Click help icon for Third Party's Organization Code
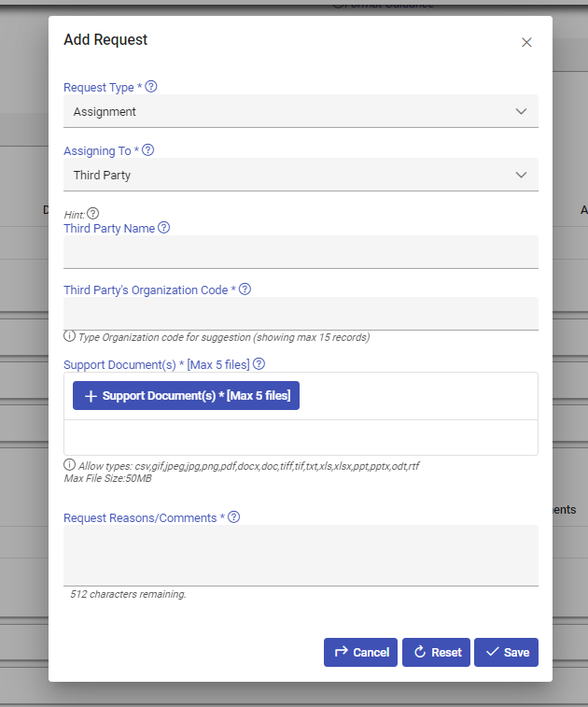Viewport: 588px width, 707px height. click(245, 290)
